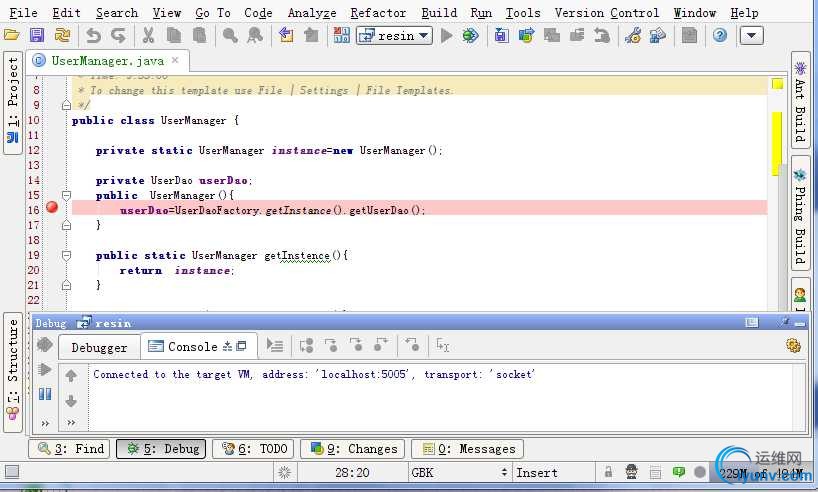This screenshot has width=818, height=492.
Task: Navigate Back with the toolbar arrow icon
Action: [x=286, y=35]
